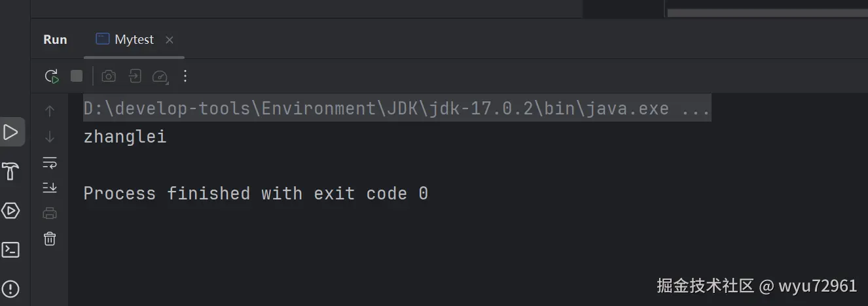Click the horizontal scrollbar above Run panel
The image size is (868, 306).
pyautogui.click(x=766, y=12)
